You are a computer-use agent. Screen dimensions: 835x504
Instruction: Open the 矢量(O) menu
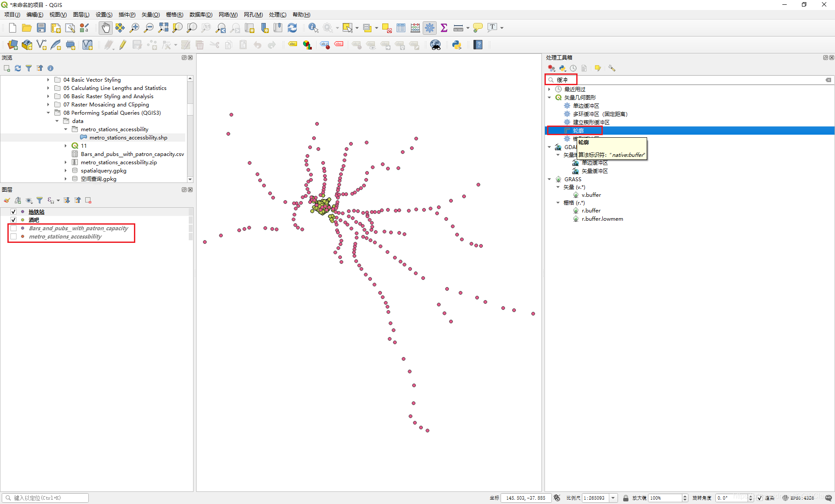coord(150,14)
